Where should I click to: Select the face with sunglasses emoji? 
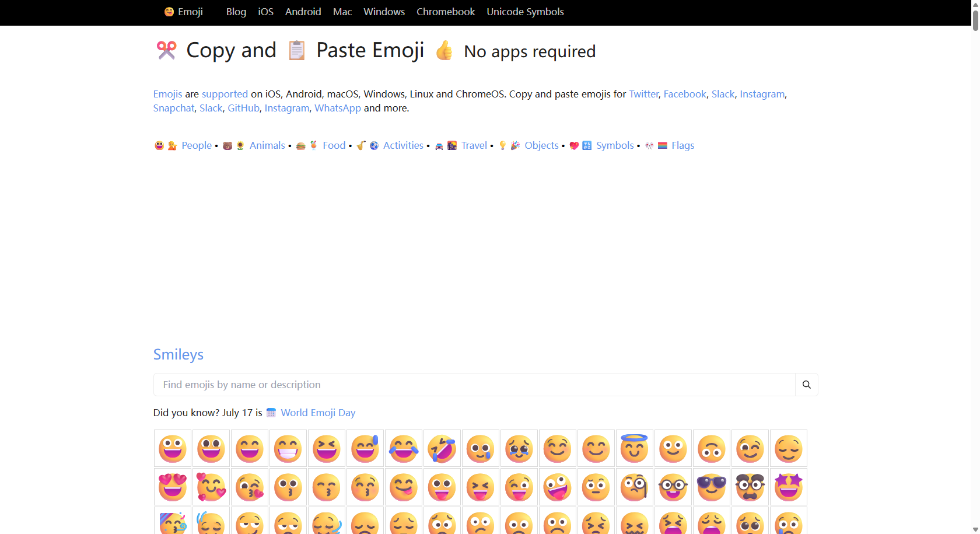(712, 487)
